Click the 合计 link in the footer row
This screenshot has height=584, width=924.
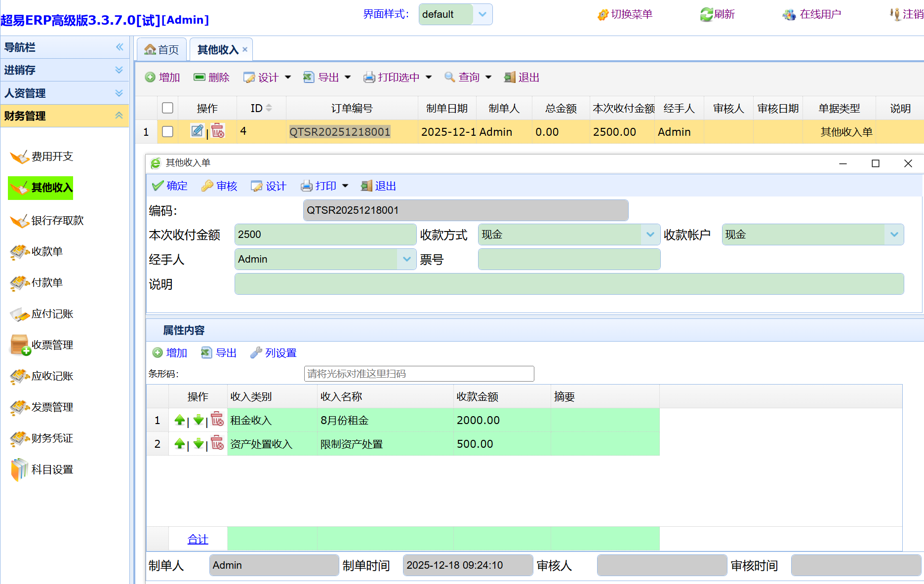[198, 539]
